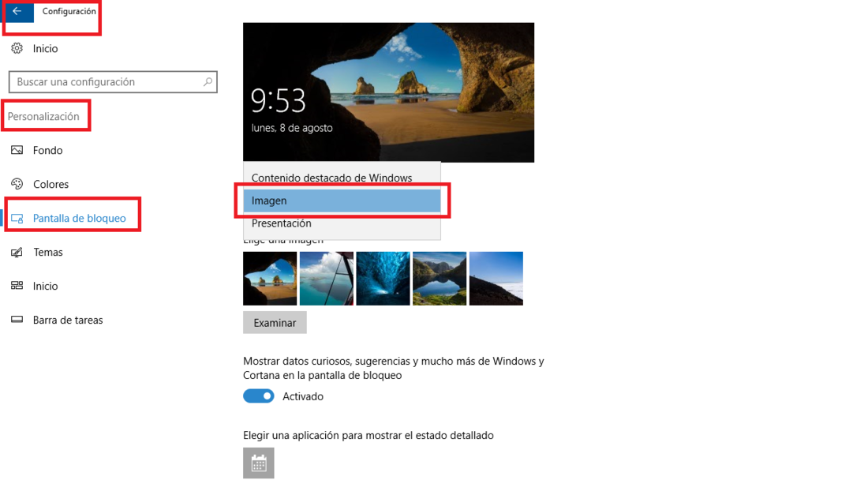Click the Inicio gear icon
The image size is (868, 480).
(17, 49)
